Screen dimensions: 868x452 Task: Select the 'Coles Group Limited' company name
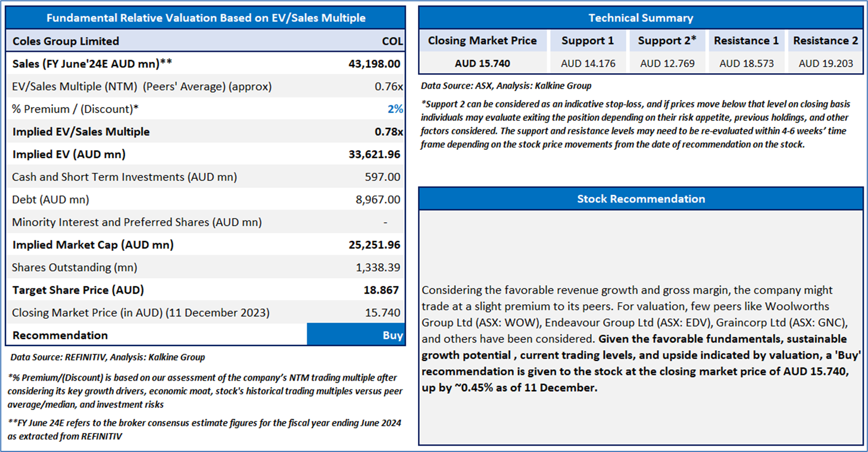coord(65,41)
